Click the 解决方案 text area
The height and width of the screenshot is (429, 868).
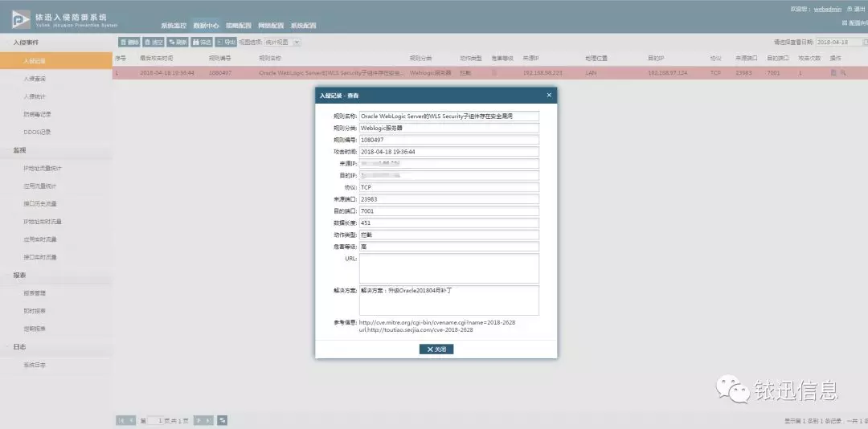pyautogui.click(x=449, y=300)
